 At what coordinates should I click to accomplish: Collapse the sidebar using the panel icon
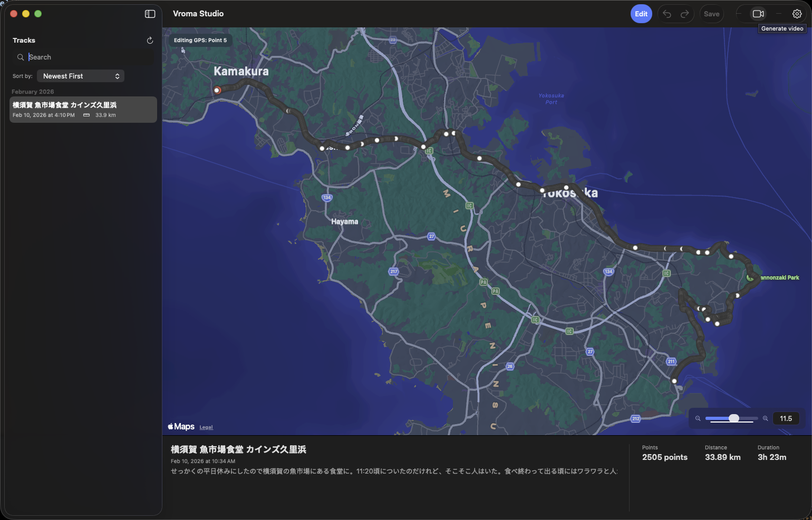tap(150, 14)
